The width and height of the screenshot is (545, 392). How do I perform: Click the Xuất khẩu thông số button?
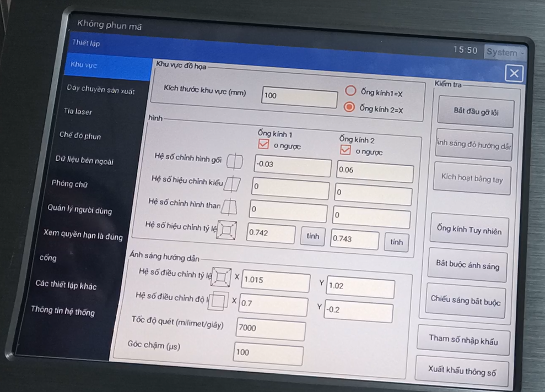[462, 371]
